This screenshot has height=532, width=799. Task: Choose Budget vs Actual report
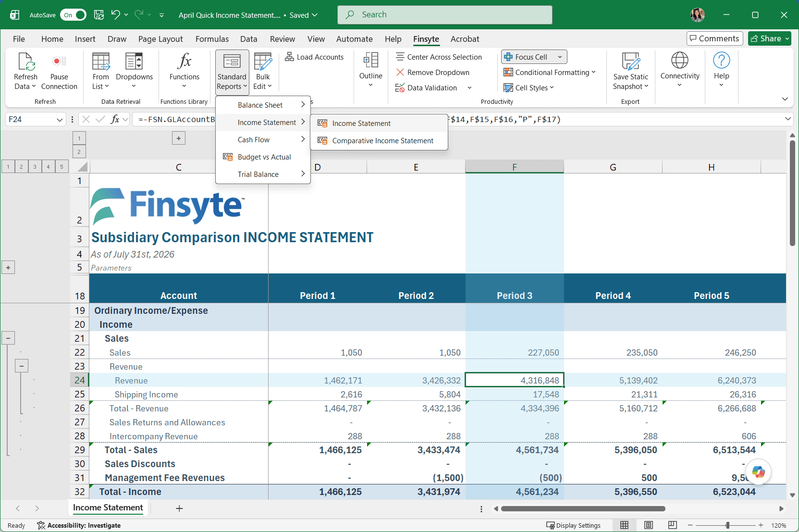point(263,157)
